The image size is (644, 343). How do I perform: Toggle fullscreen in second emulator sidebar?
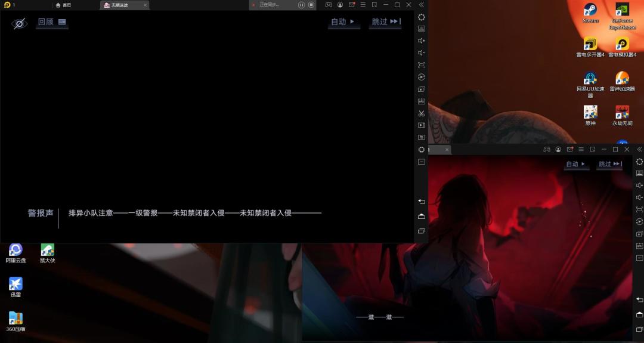coord(639,209)
